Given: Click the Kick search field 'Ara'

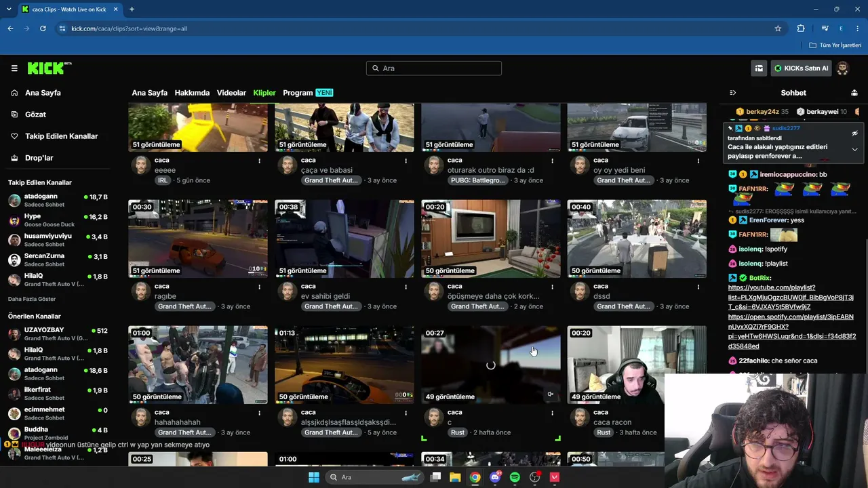Looking at the screenshot, I should coord(434,68).
